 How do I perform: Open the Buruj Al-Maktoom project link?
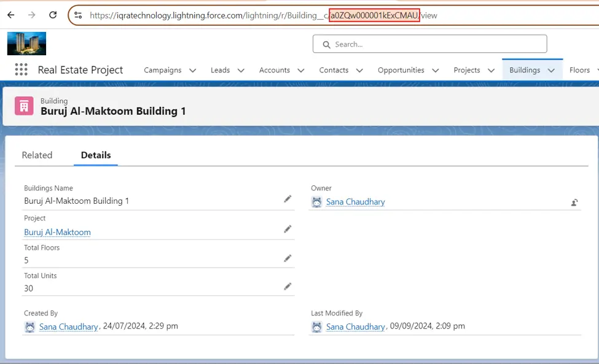pyautogui.click(x=57, y=232)
